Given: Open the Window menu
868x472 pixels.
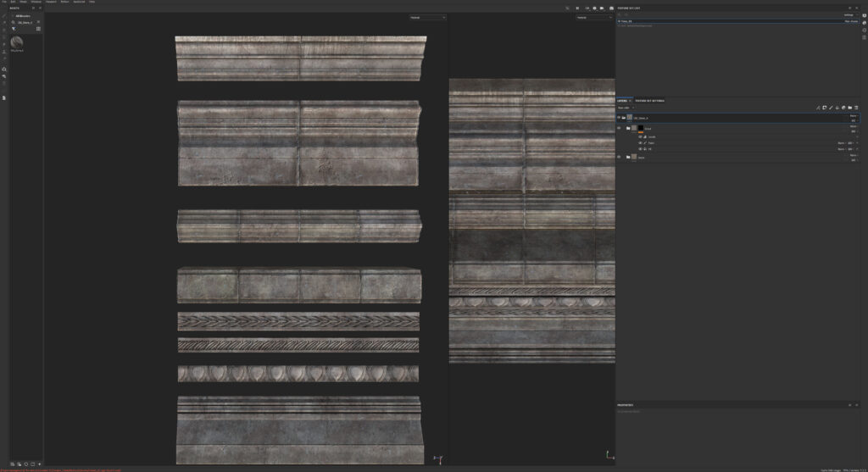Looking at the screenshot, I should [36, 2].
